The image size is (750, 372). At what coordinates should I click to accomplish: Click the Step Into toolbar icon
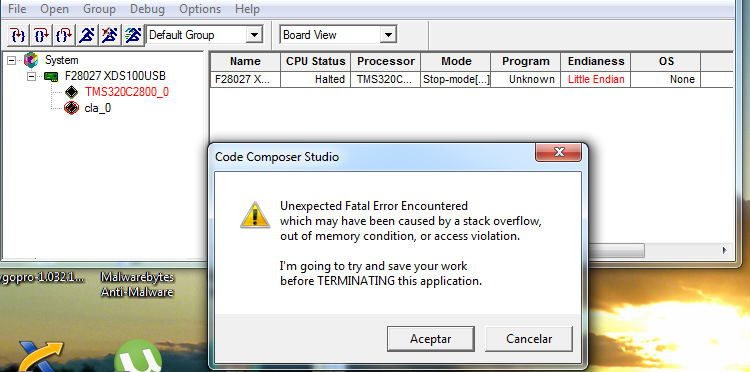point(18,35)
